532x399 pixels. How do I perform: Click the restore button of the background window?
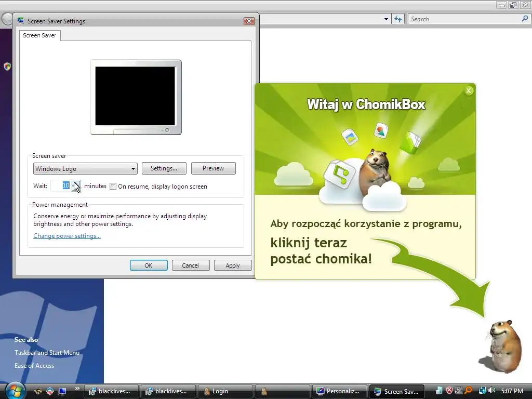click(x=513, y=5)
